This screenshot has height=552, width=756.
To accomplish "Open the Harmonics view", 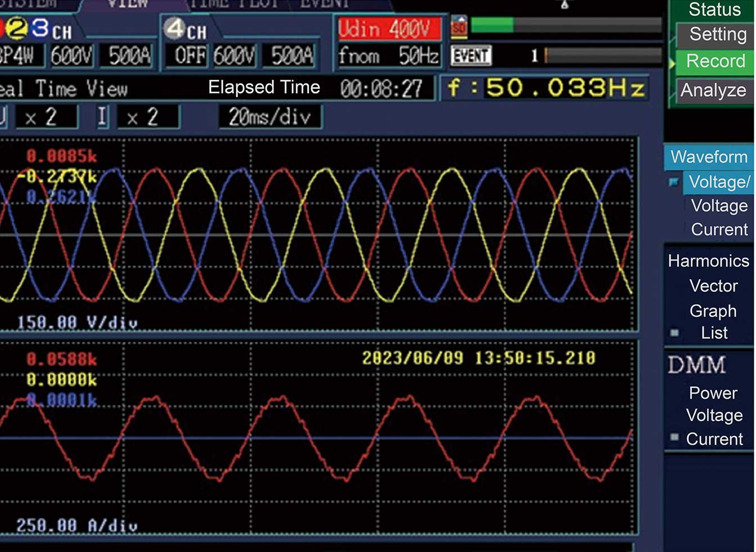I will [x=708, y=261].
